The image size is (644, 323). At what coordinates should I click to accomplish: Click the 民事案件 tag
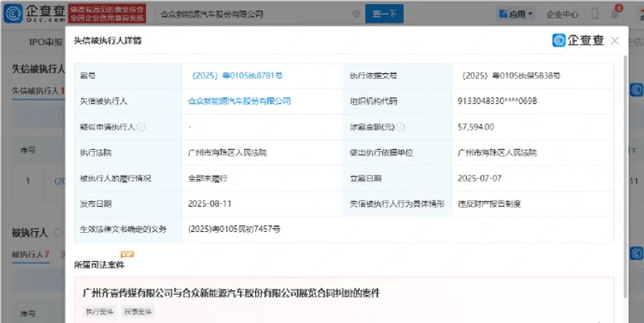pyautogui.click(x=138, y=312)
